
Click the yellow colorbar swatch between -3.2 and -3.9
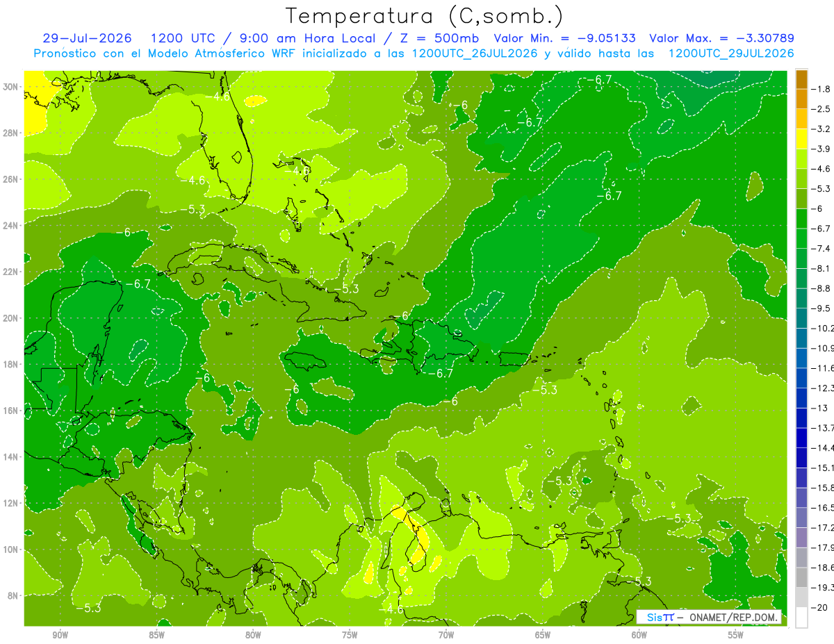(x=801, y=139)
